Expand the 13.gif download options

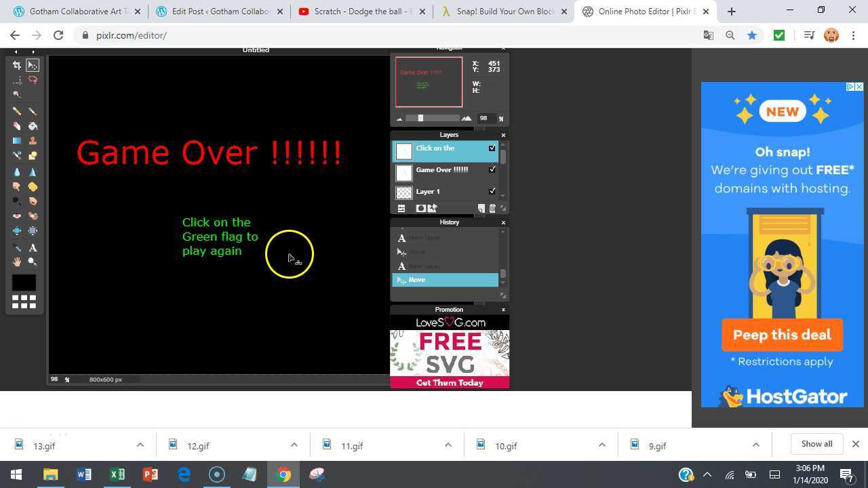pos(140,445)
